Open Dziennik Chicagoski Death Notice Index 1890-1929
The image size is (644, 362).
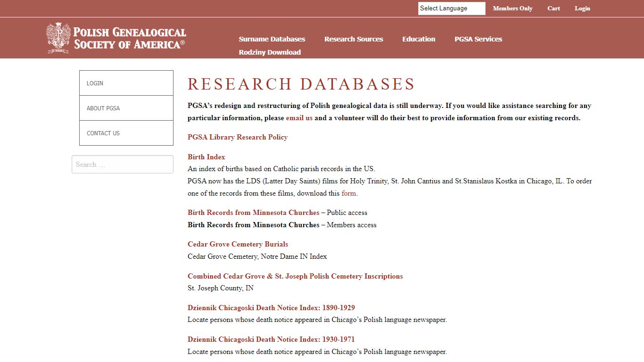(x=271, y=308)
